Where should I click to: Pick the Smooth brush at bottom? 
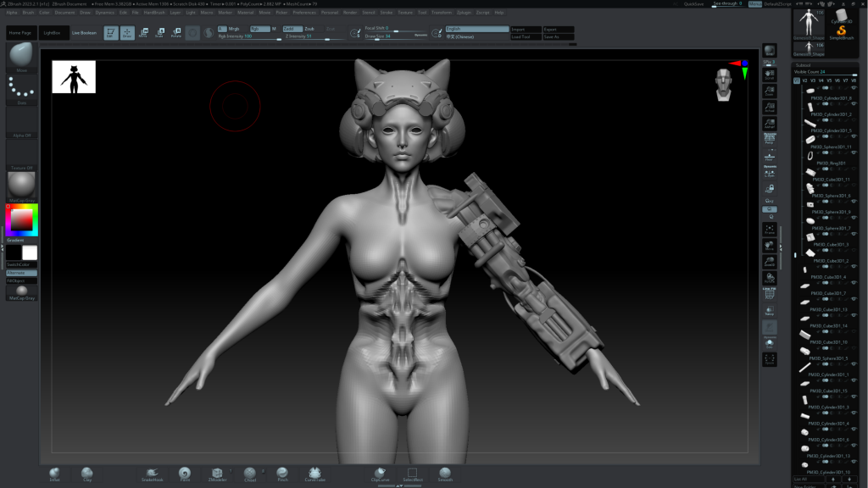(x=445, y=473)
